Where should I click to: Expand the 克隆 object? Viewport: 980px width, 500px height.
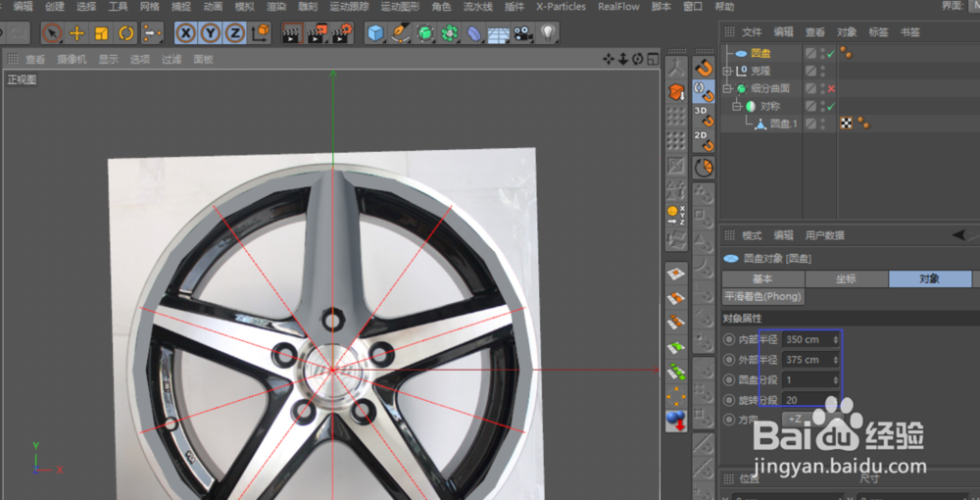[727, 72]
